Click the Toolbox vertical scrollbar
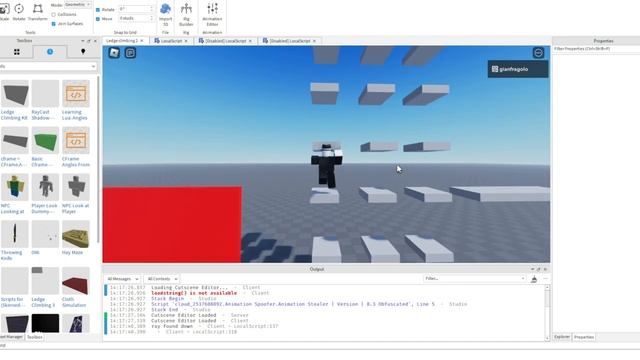This screenshot has width=640, height=360. pyautogui.click(x=98, y=159)
